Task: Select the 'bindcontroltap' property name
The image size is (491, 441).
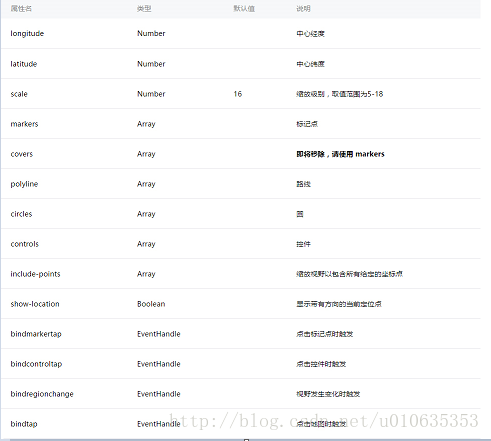Action: (x=36, y=364)
